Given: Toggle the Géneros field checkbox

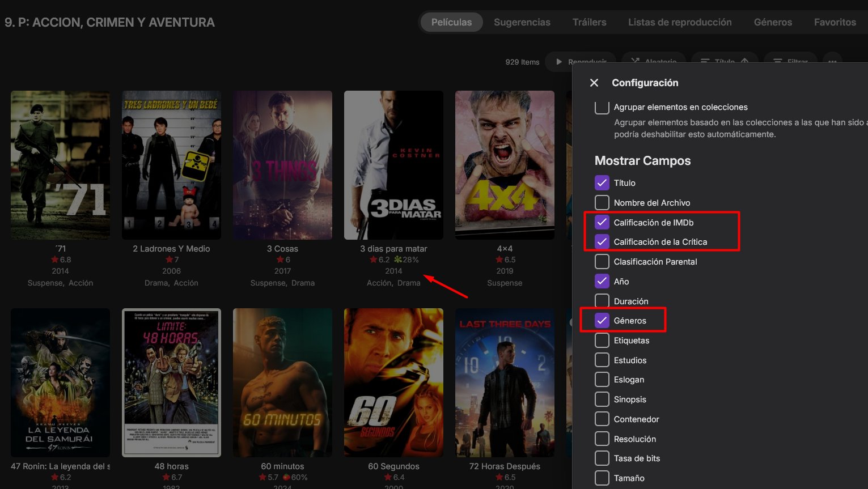Looking at the screenshot, I should click(602, 321).
